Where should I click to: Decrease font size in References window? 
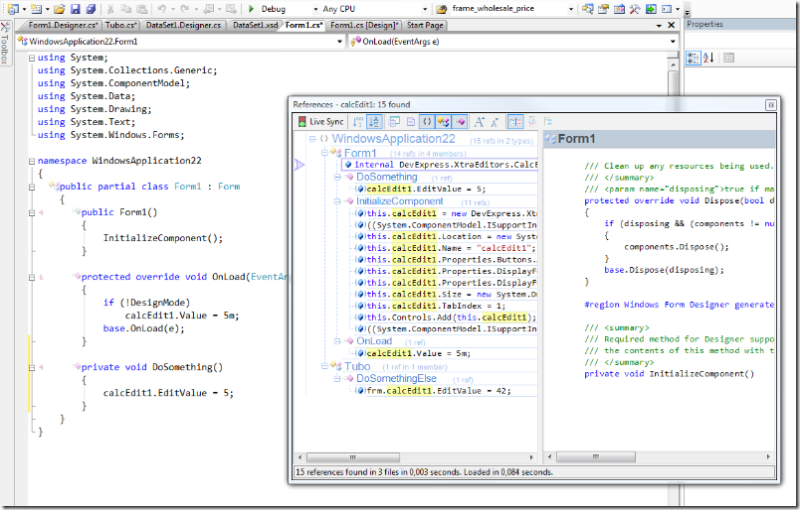pyautogui.click(x=494, y=121)
